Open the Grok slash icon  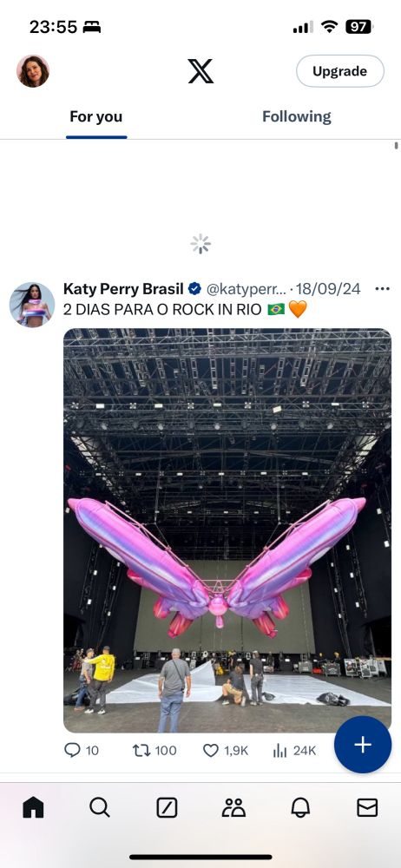click(x=167, y=807)
